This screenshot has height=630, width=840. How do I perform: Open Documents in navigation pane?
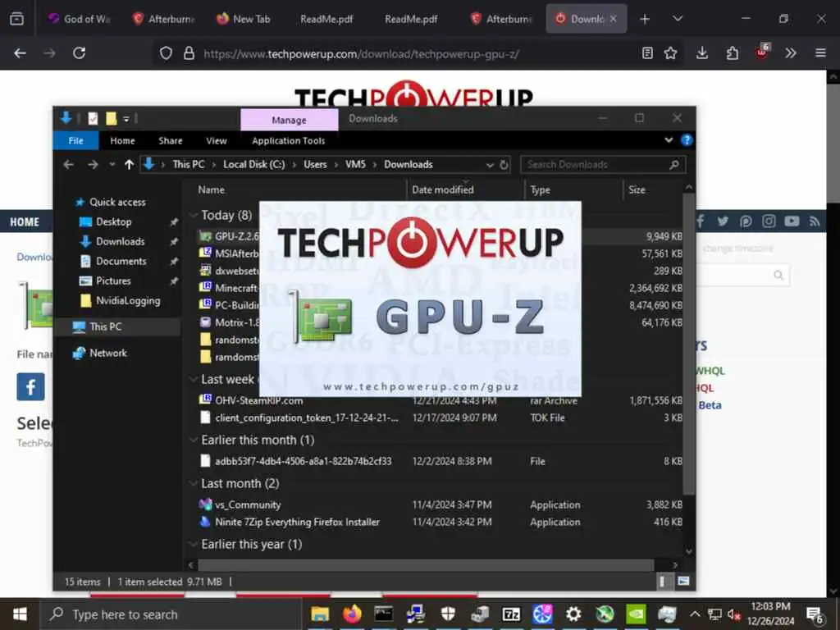click(121, 262)
